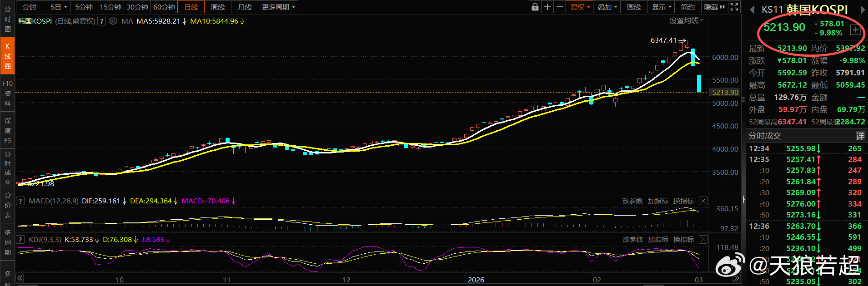Zoom in the chart with plus icon
Image resolution: width=868 pixels, height=286 pixels.
click(547, 7)
